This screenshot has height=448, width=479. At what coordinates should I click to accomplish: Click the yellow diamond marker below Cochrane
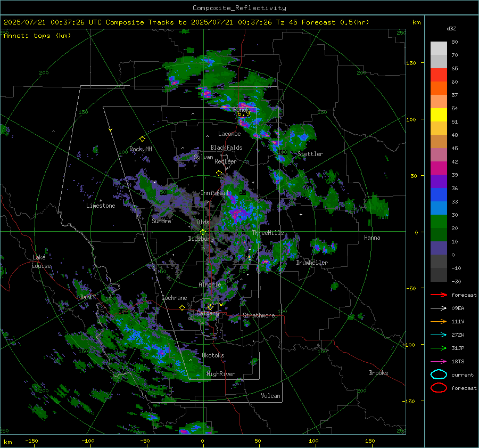183,307
